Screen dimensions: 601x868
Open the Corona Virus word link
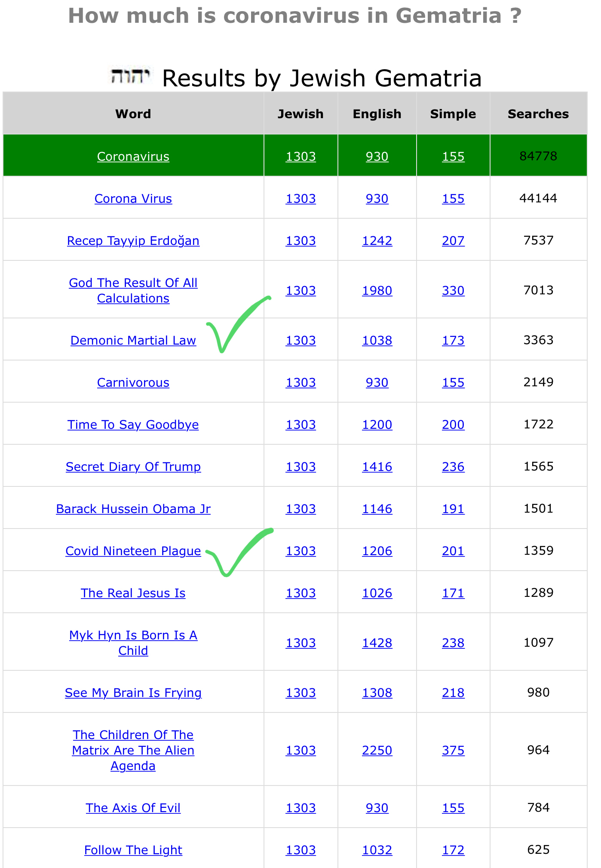click(x=133, y=199)
